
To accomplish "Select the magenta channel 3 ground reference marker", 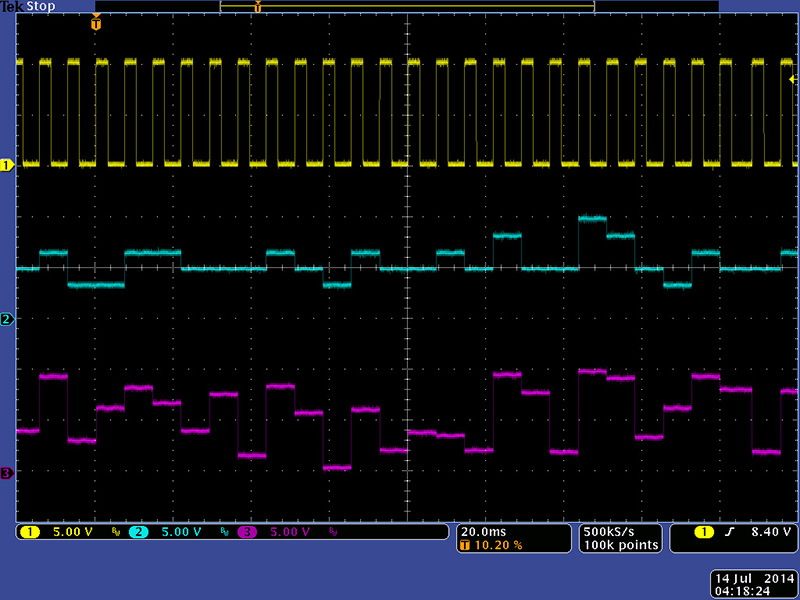I will pyautogui.click(x=7, y=473).
